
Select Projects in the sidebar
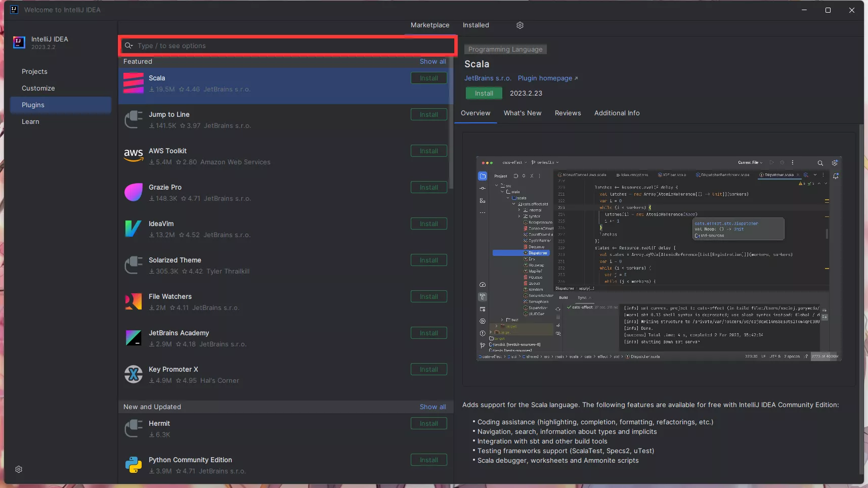[x=34, y=72]
